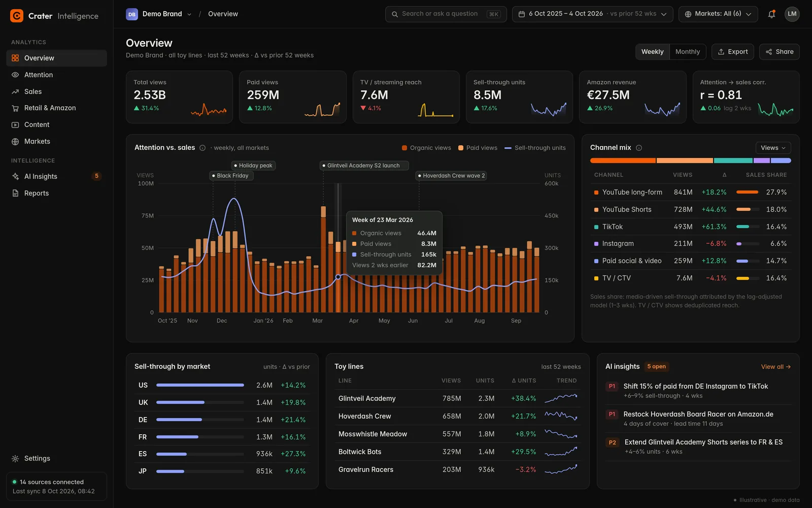Click the AI Insights badge showing 5
Image resolution: width=812 pixels, height=508 pixels.
click(x=96, y=176)
